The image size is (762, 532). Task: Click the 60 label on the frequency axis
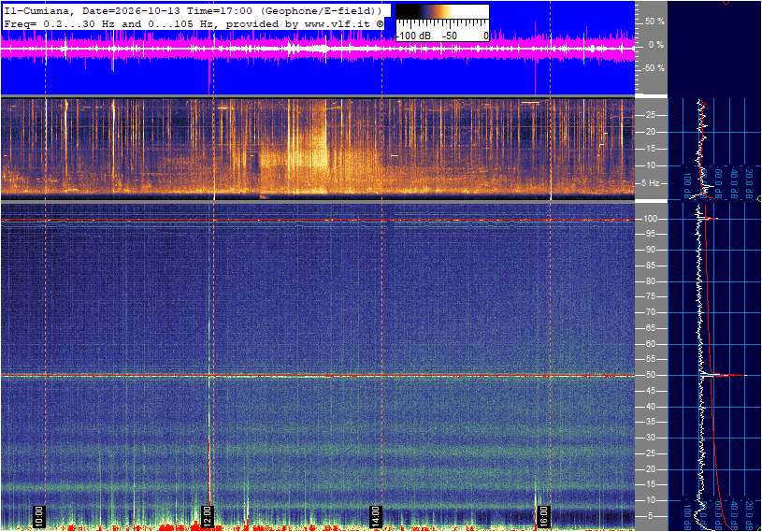[650, 344]
